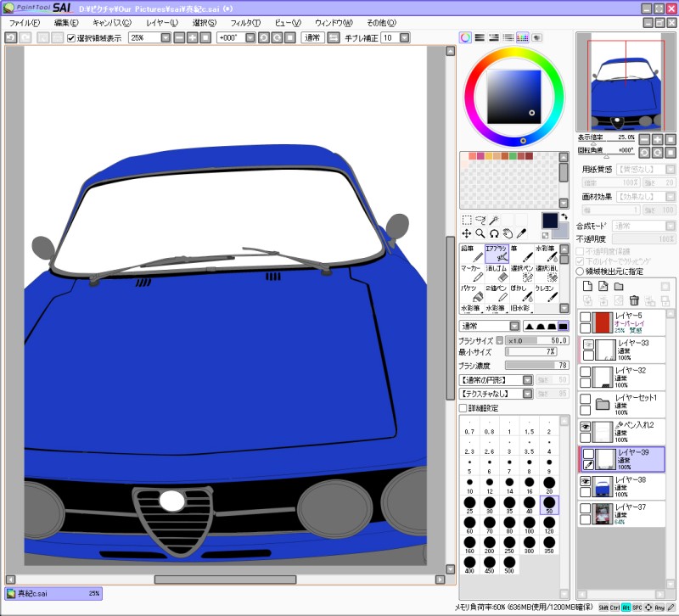Choose the 鉛筆 (pencil) brush tool
The width and height of the screenshot is (679, 616).
[472, 253]
